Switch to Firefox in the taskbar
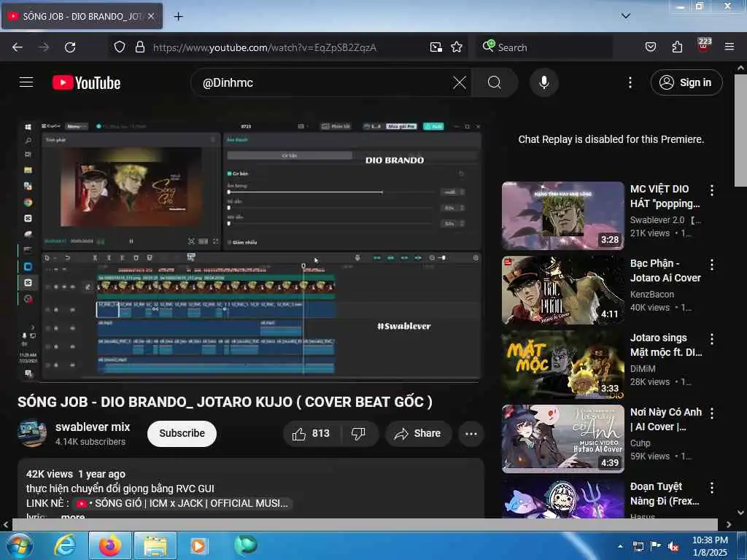The height and width of the screenshot is (560, 747). coord(109,545)
